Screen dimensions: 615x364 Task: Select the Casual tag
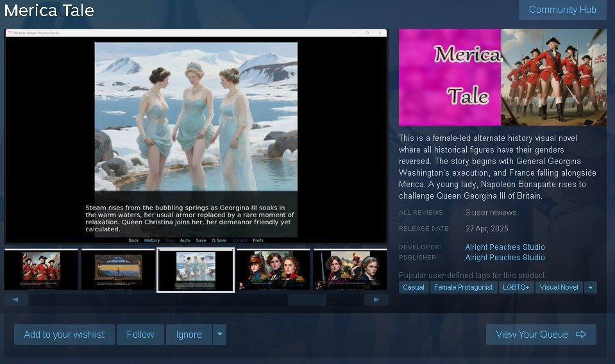click(x=414, y=287)
